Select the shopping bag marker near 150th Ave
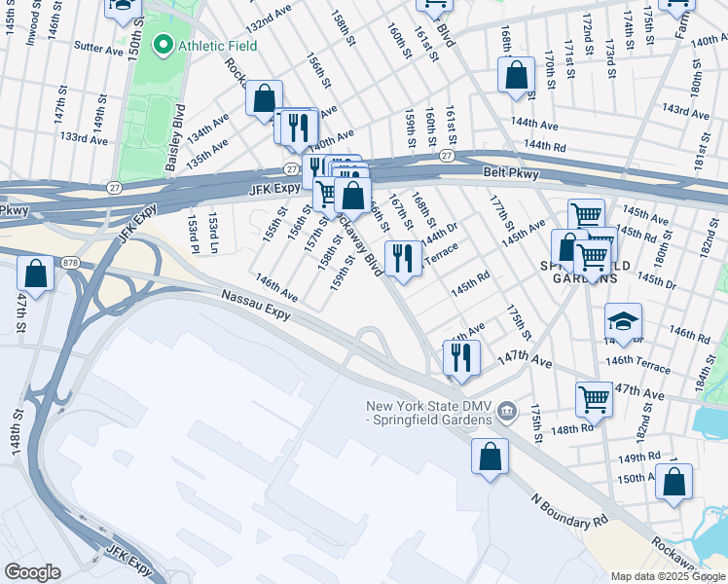Image resolution: width=728 pixels, height=584 pixels. (x=673, y=484)
